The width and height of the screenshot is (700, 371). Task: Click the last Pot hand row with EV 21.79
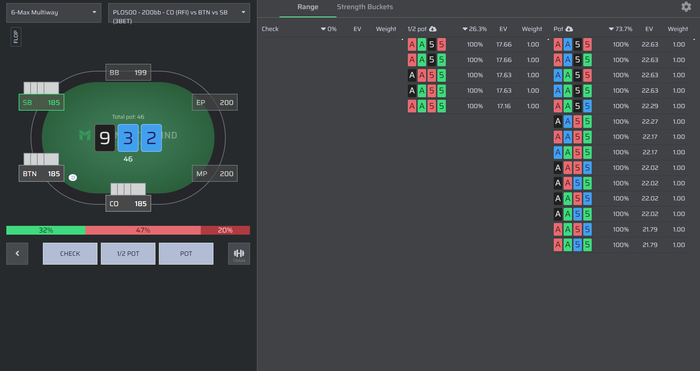[621, 245]
